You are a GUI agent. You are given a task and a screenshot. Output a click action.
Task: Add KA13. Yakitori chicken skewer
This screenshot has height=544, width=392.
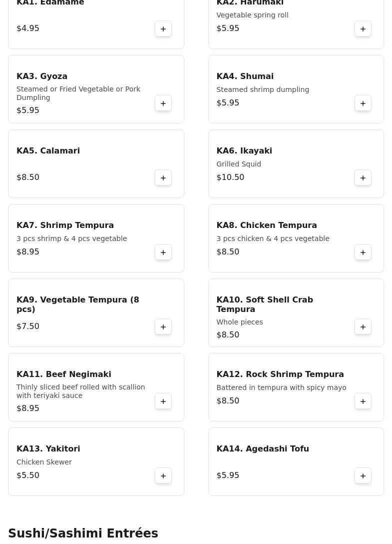coord(163,476)
